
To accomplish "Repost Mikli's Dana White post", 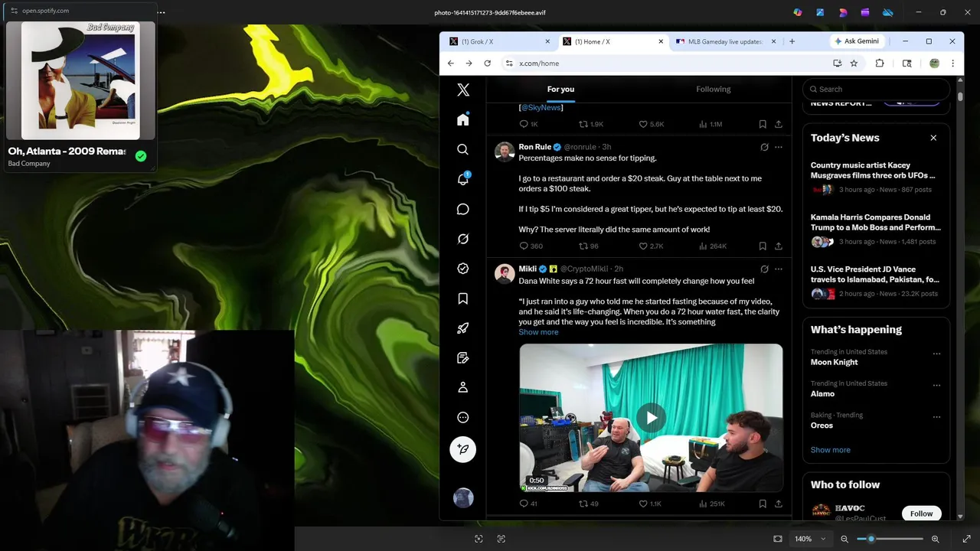I will [x=588, y=504].
